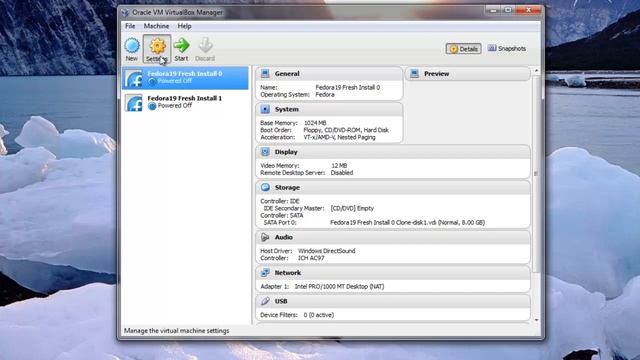The width and height of the screenshot is (640, 360).
Task: Click the Display section icon
Action: [x=265, y=152]
